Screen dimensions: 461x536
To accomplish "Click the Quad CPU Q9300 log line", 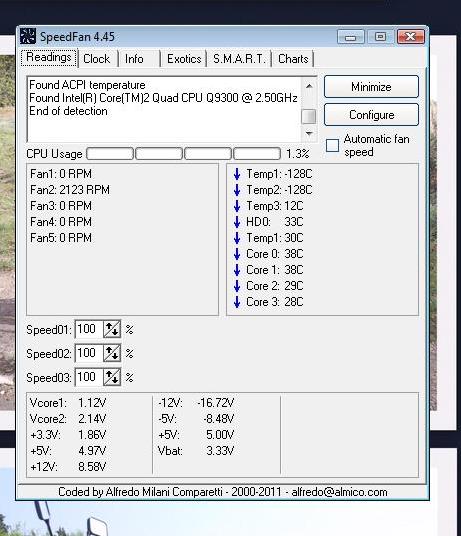I will click(x=163, y=98).
